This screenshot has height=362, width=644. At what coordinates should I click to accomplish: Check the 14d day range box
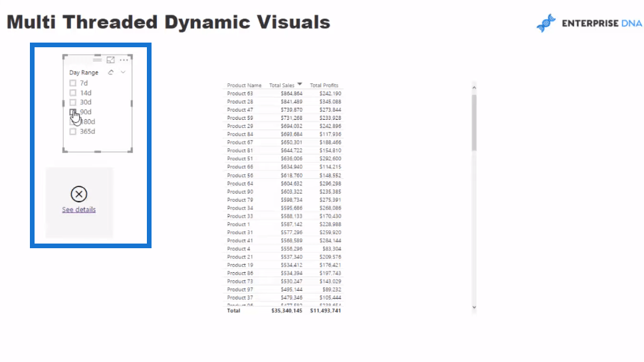tap(72, 93)
